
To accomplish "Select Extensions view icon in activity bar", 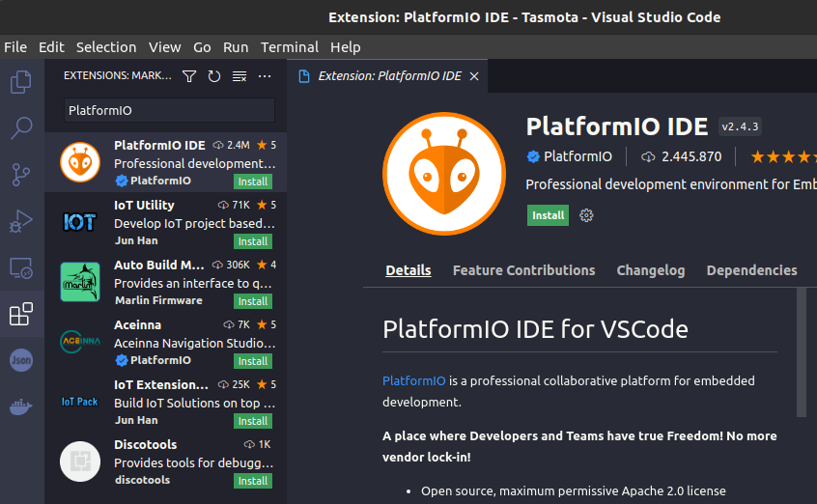I will (x=21, y=315).
